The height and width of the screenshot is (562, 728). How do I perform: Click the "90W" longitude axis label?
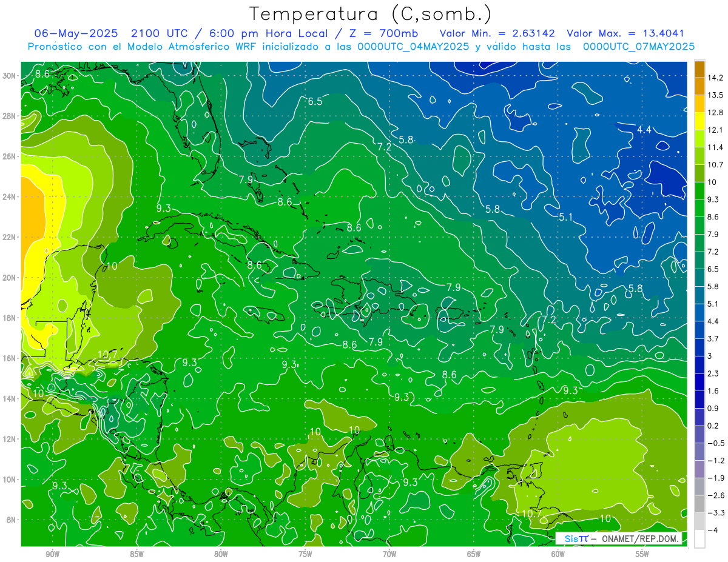point(52,554)
